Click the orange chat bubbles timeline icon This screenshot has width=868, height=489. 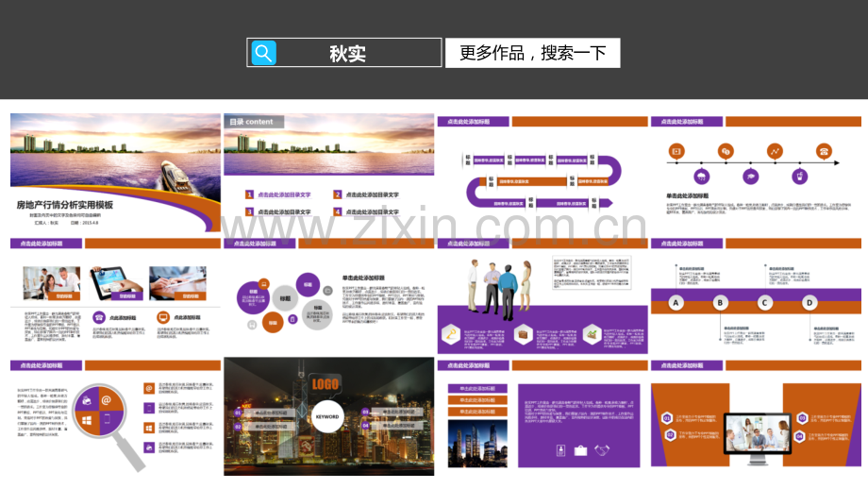coord(726,151)
